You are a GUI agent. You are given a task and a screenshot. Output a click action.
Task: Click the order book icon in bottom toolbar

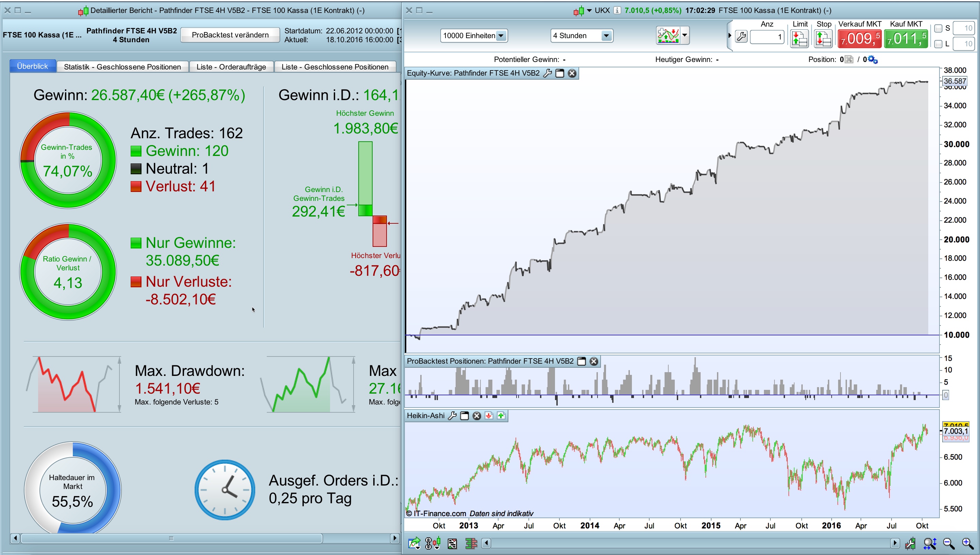[471, 543]
